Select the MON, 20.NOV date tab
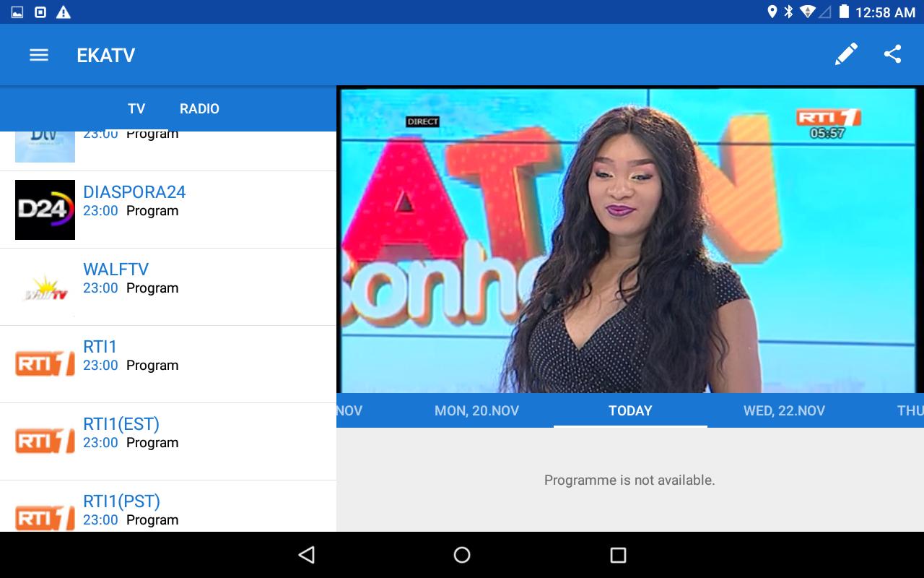 tap(476, 410)
